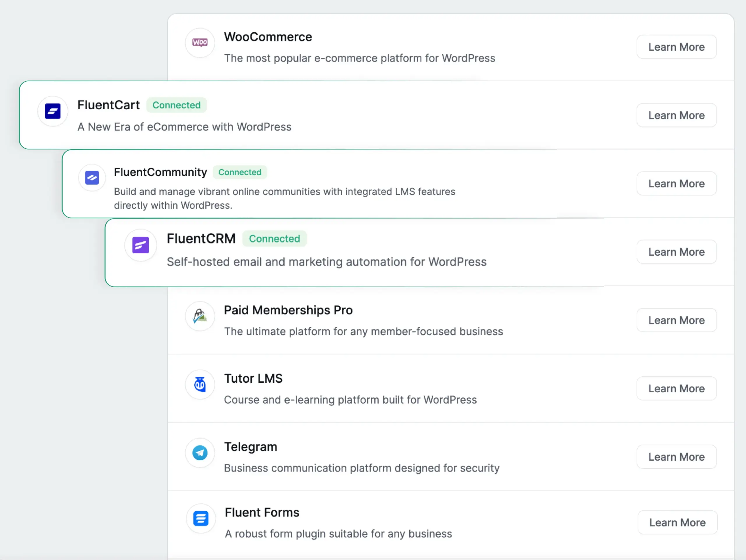Click the Telegram paper plane icon
Image resolution: width=746 pixels, height=560 pixels.
tap(200, 453)
